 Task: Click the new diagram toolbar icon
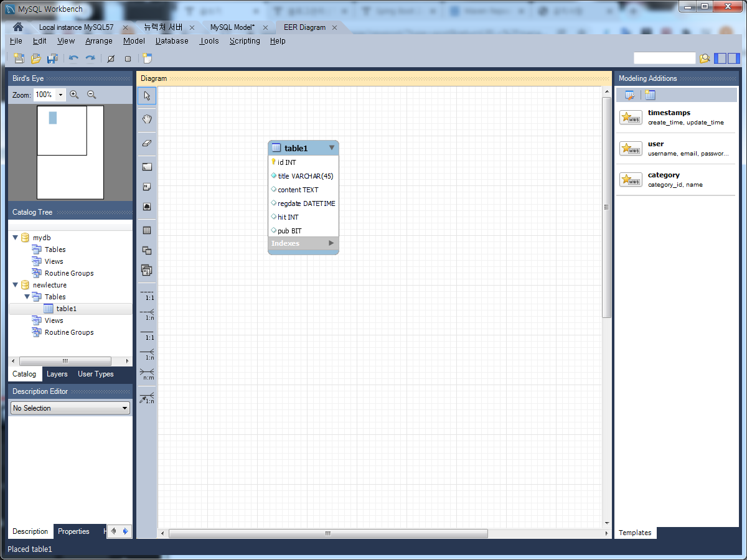[x=147, y=58]
